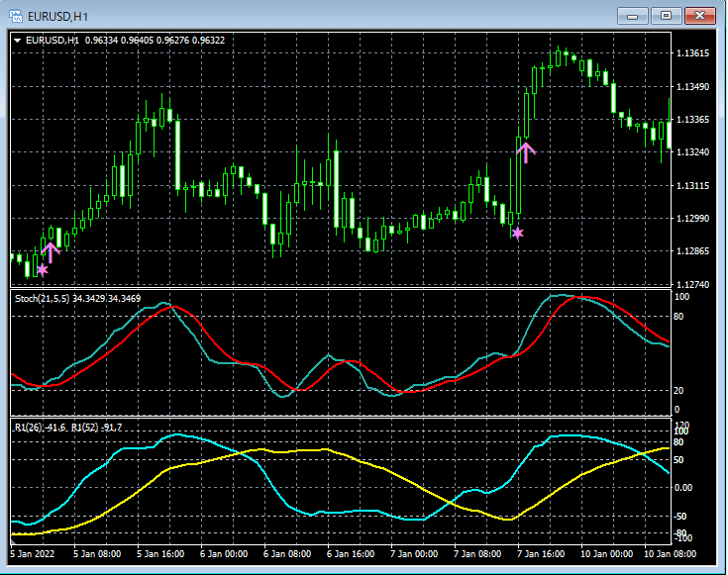Image resolution: width=728 pixels, height=575 pixels.
Task: Click the 1.12740 price axis label
Action: (x=691, y=285)
